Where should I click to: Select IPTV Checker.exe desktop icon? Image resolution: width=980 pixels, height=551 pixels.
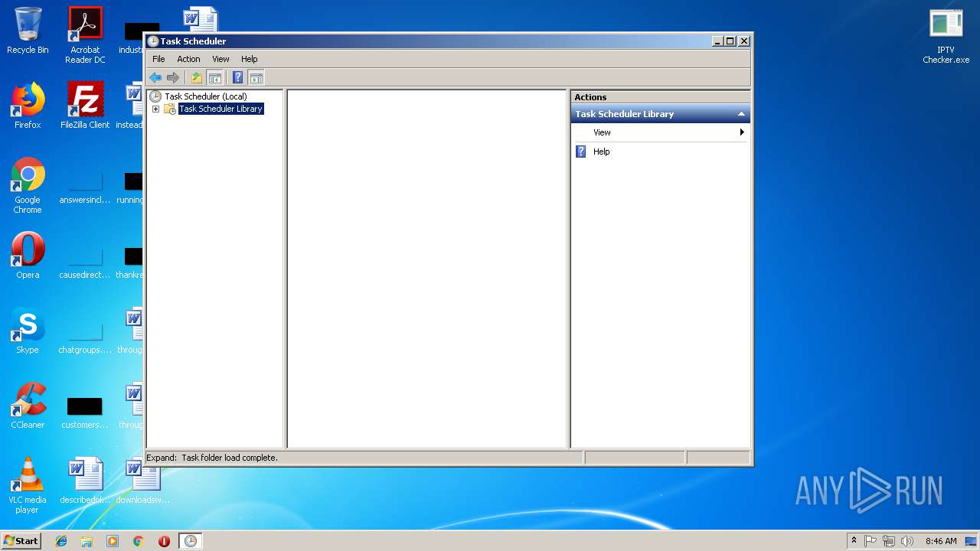click(946, 35)
